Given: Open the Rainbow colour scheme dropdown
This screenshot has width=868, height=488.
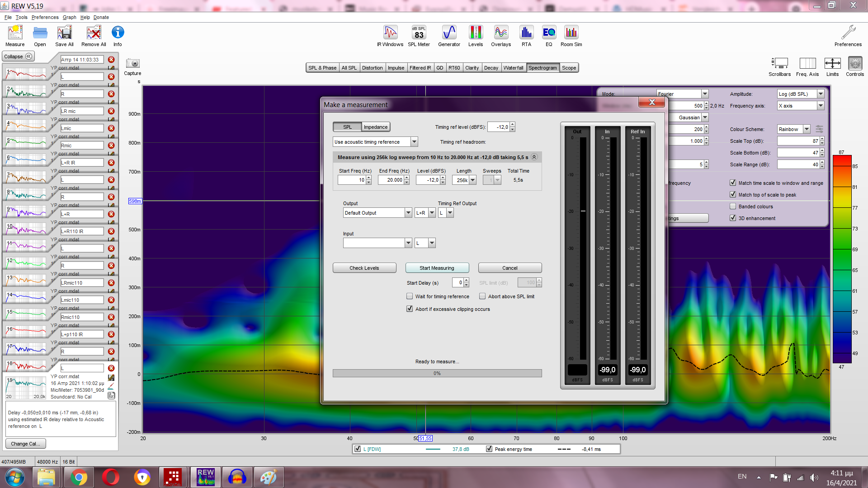Looking at the screenshot, I should (807, 129).
